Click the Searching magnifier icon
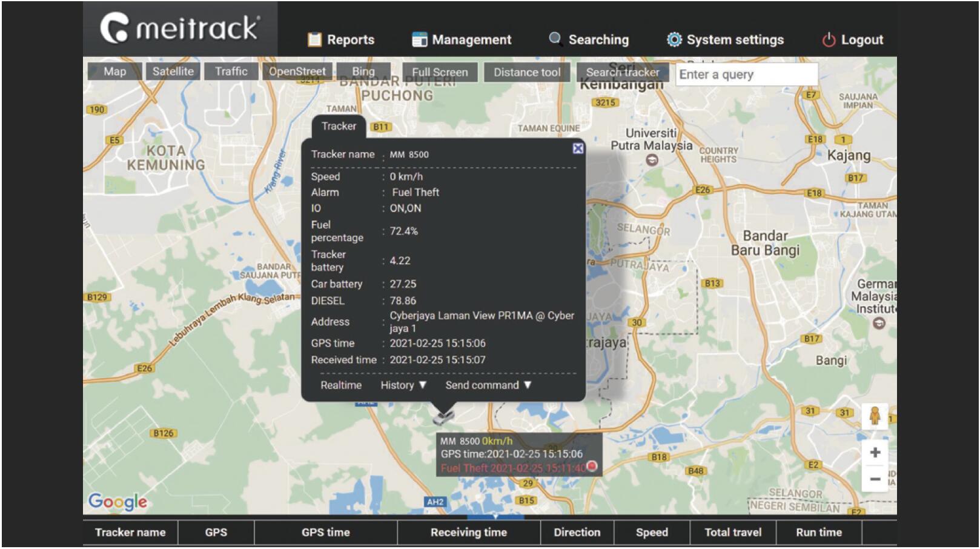 [555, 39]
